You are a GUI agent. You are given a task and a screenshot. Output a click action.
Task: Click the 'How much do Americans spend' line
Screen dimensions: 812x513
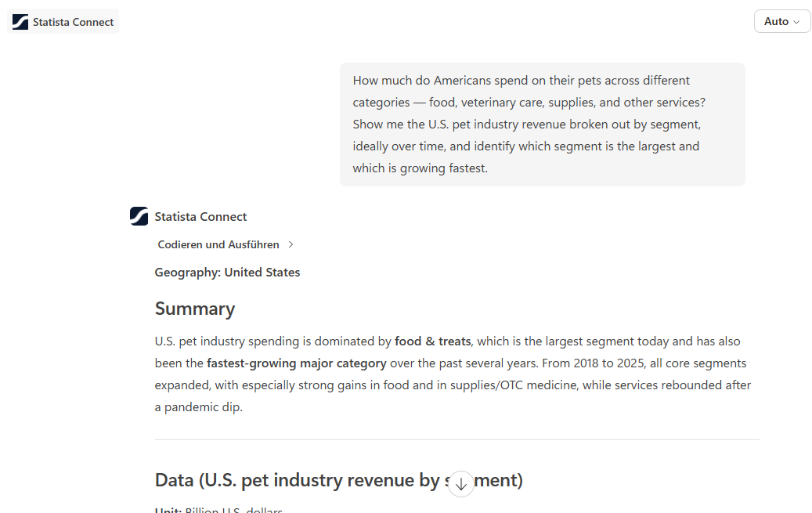click(x=521, y=81)
